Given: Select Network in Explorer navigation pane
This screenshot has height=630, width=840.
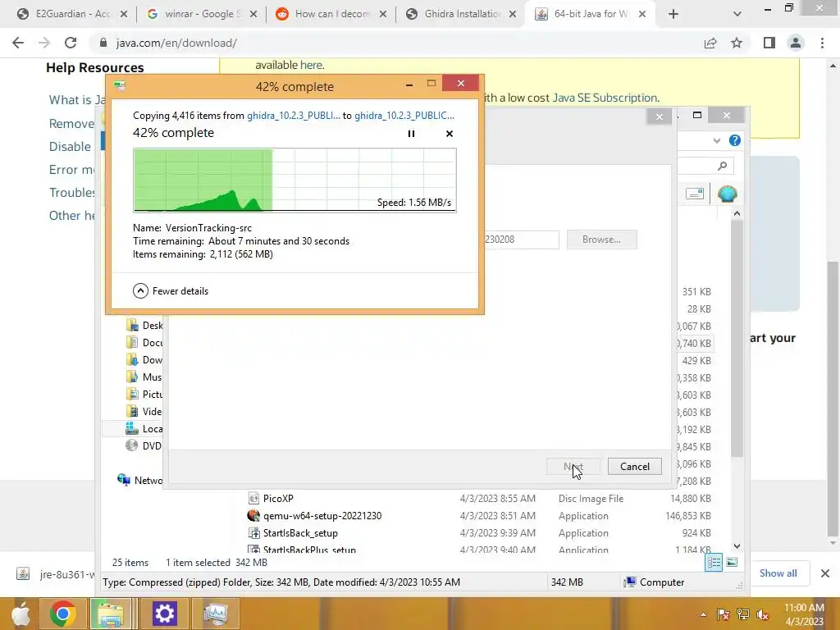Looking at the screenshot, I should pyautogui.click(x=139, y=480).
